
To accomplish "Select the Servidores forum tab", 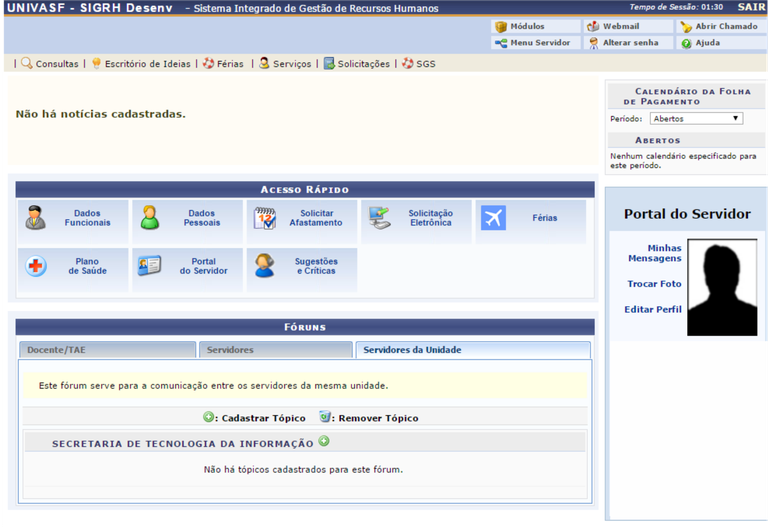I will click(x=274, y=350).
